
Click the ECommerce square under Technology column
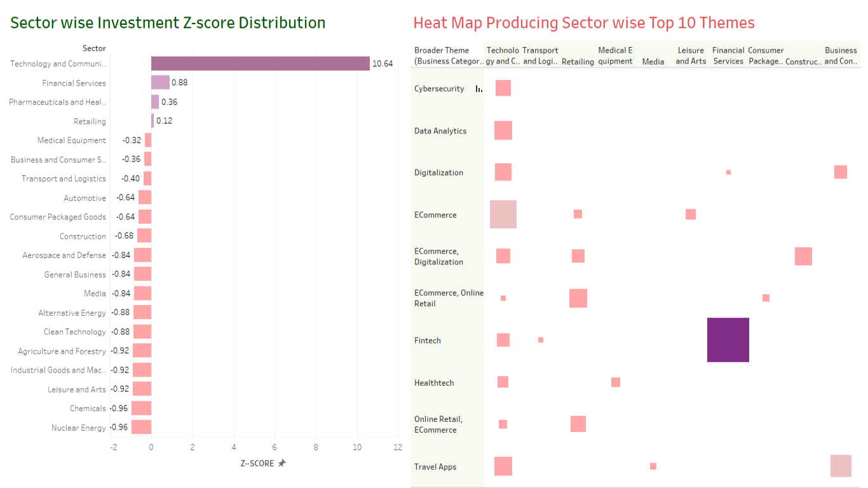click(x=503, y=213)
